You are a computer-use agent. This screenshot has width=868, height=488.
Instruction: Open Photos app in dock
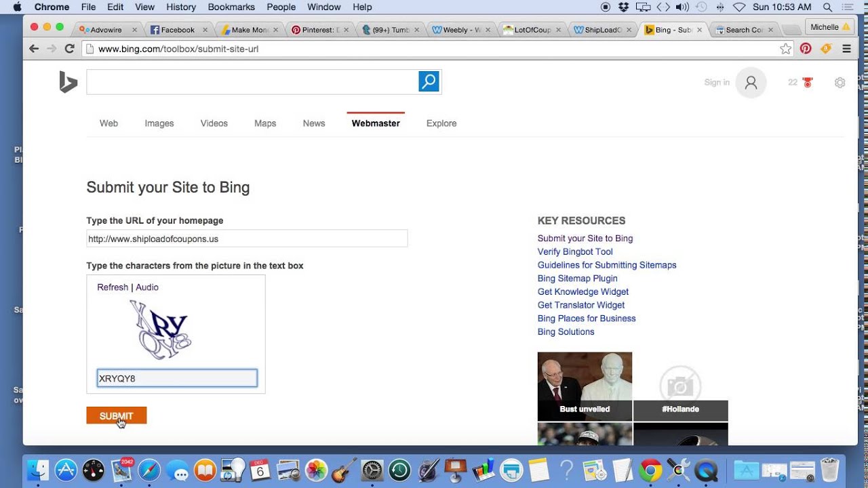click(316, 470)
